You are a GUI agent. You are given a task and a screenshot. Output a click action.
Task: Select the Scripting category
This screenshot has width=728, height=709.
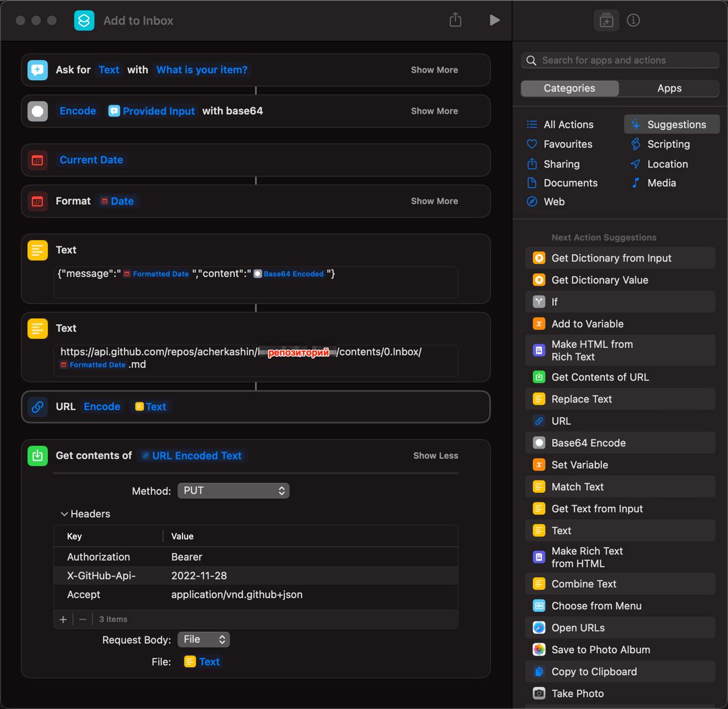coord(668,144)
